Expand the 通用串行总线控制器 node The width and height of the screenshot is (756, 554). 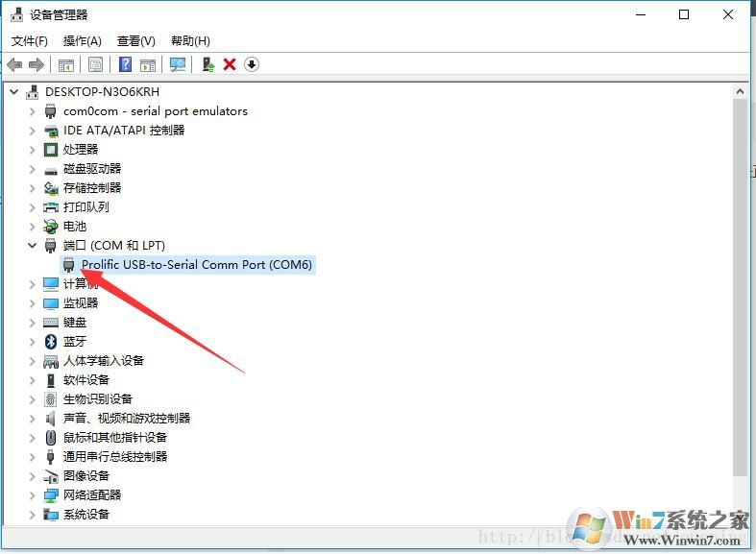33,457
